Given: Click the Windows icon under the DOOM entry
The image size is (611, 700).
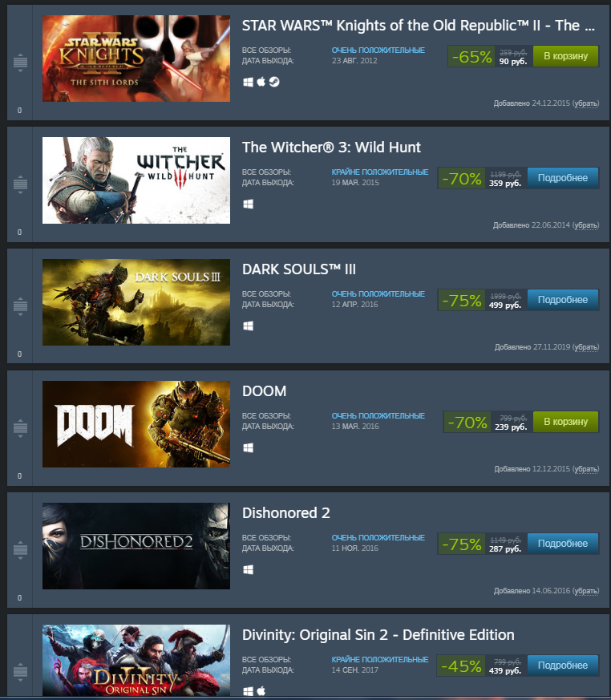Looking at the screenshot, I should (248, 447).
